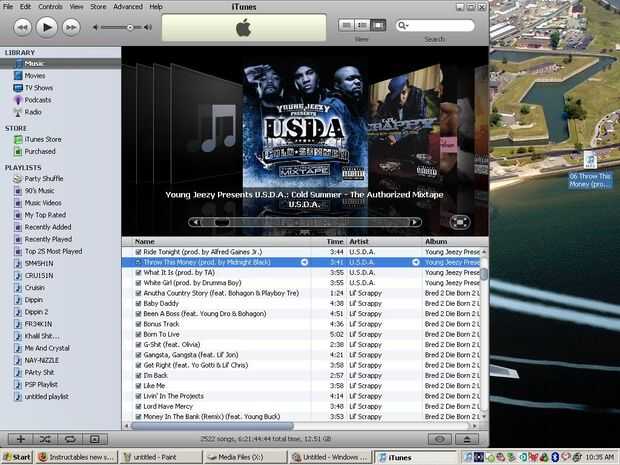Uncheck What It Is song checkbox
620x465 pixels.
138,272
